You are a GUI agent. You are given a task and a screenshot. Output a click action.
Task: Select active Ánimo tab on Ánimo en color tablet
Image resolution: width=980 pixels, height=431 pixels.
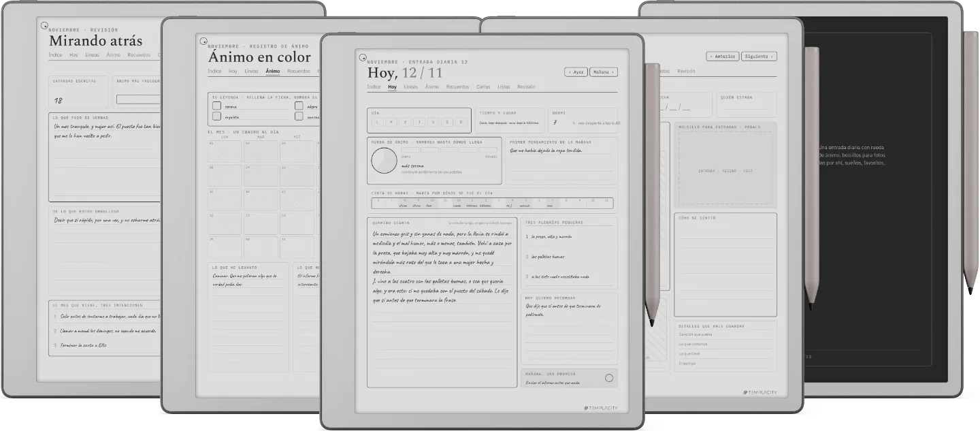(273, 71)
